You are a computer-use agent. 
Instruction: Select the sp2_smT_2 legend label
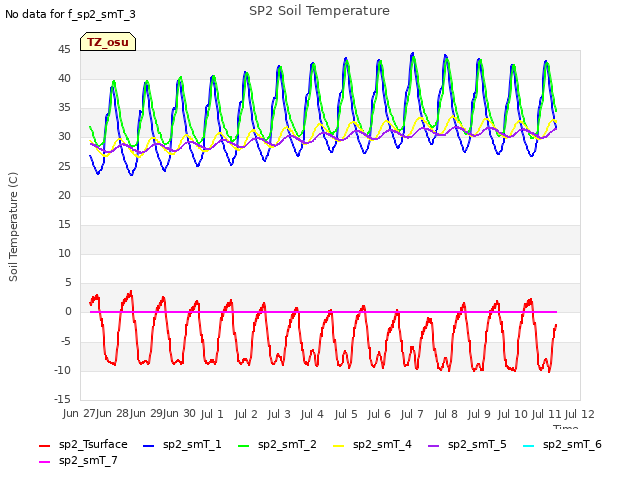click(287, 444)
